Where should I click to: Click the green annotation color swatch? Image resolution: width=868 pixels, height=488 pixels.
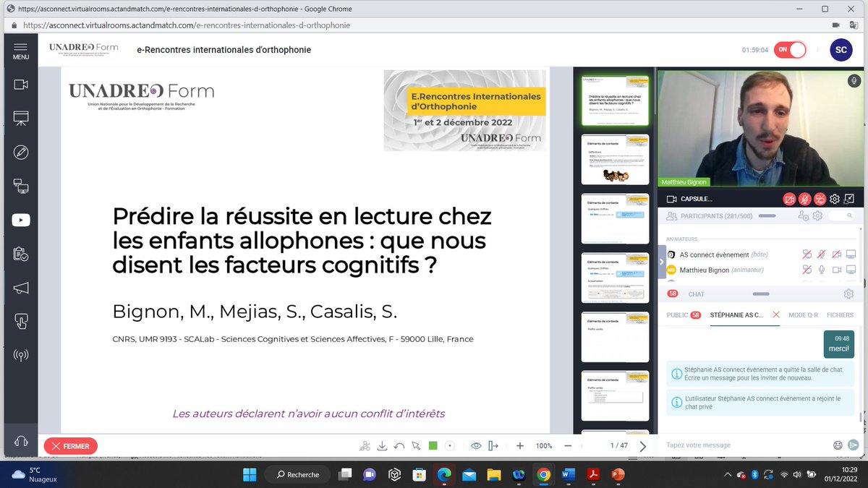point(433,446)
